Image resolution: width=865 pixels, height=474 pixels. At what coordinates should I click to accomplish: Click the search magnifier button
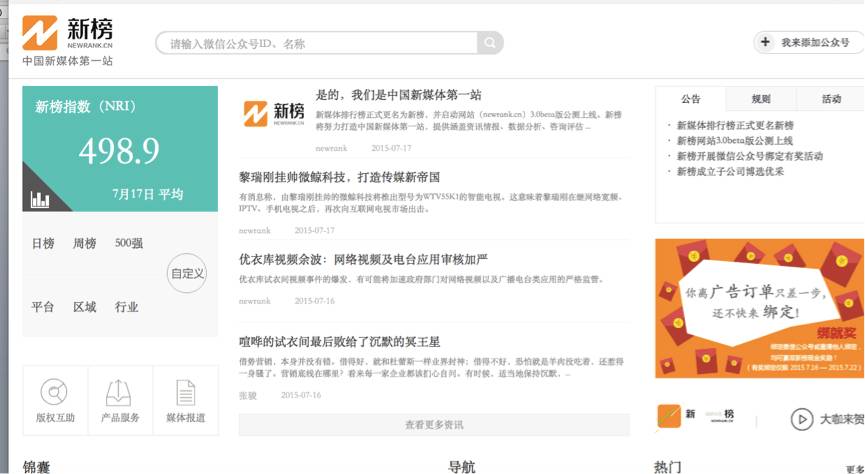coord(490,43)
